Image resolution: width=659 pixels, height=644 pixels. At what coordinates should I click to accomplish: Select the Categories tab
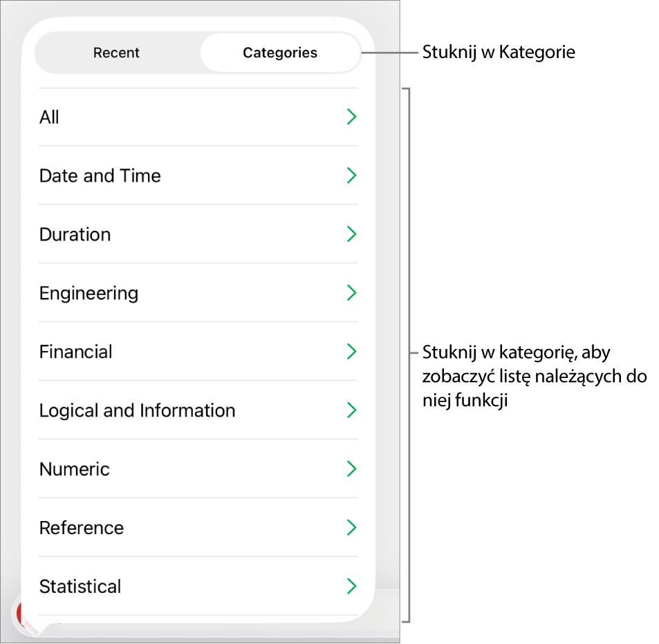280,53
